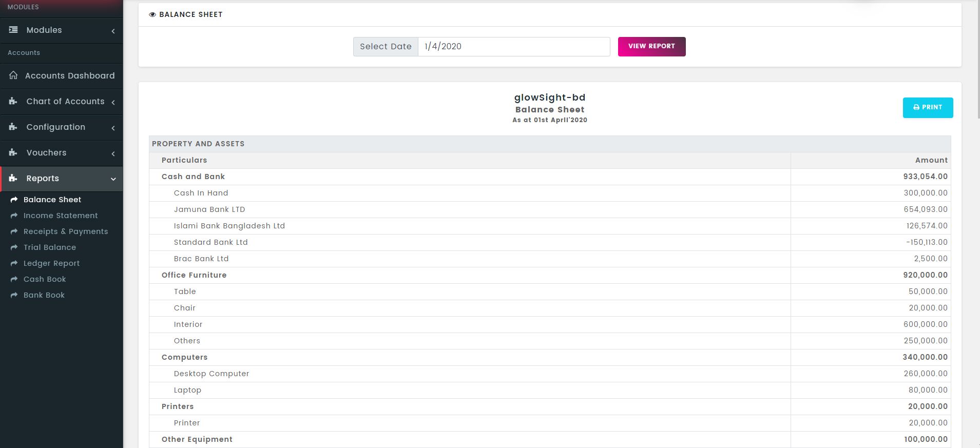Screen dimensions: 980x448
Task: Open the Receipts & Payments report
Action: pyautogui.click(x=66, y=231)
